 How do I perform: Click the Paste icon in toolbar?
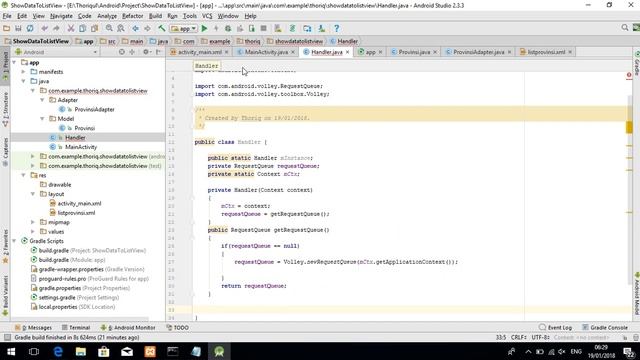click(x=95, y=28)
